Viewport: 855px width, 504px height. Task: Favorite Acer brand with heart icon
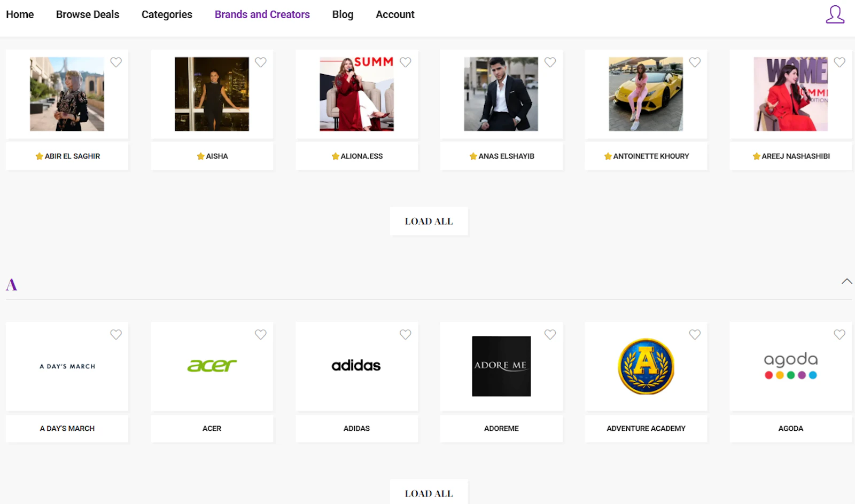click(261, 335)
